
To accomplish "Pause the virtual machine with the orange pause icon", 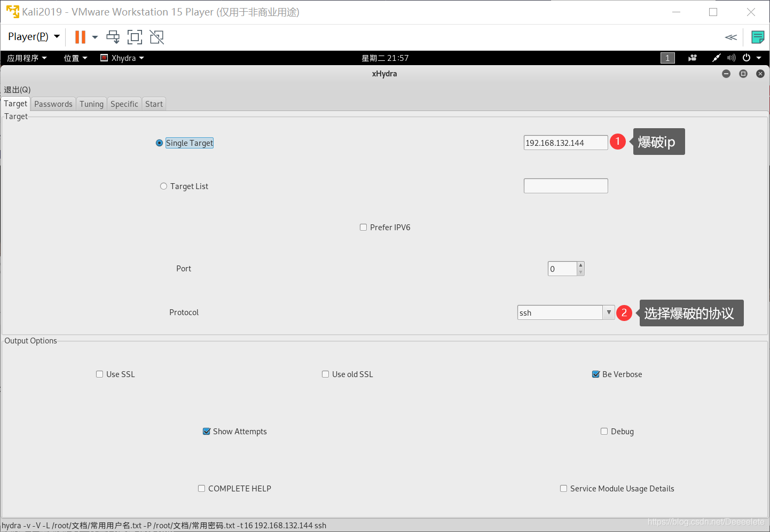I will pos(80,37).
